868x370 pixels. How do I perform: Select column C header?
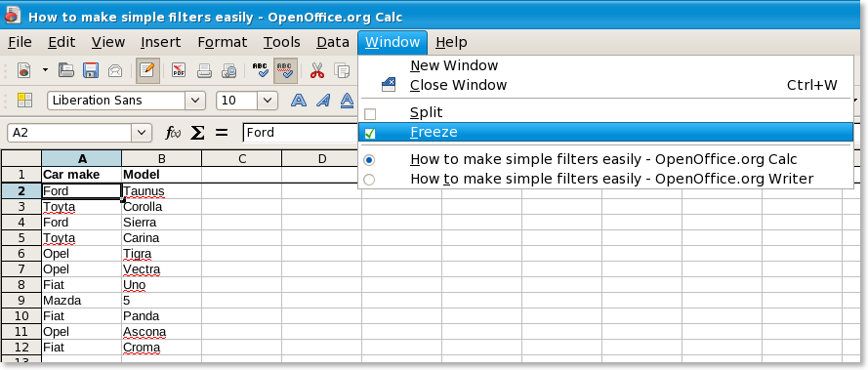point(242,158)
